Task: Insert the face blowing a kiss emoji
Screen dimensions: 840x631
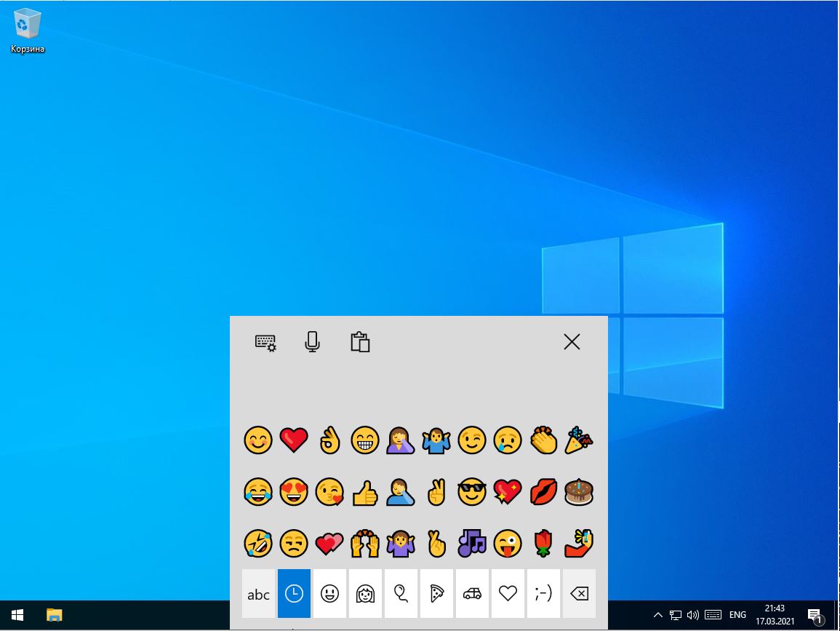Action: [x=329, y=491]
